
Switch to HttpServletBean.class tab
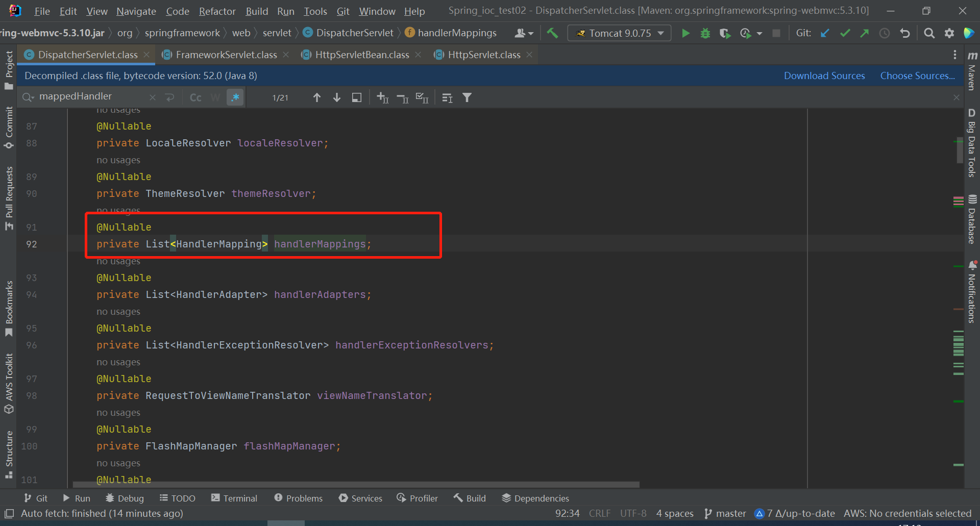point(362,55)
